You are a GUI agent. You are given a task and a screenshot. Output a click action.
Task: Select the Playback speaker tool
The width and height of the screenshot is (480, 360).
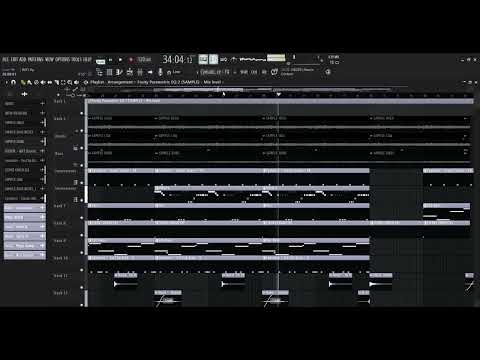(77, 82)
